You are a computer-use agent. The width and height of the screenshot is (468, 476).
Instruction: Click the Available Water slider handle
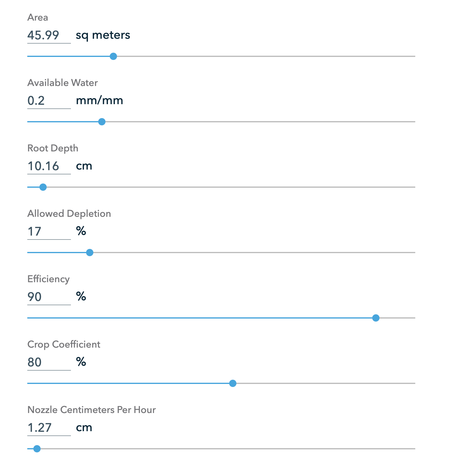click(102, 122)
